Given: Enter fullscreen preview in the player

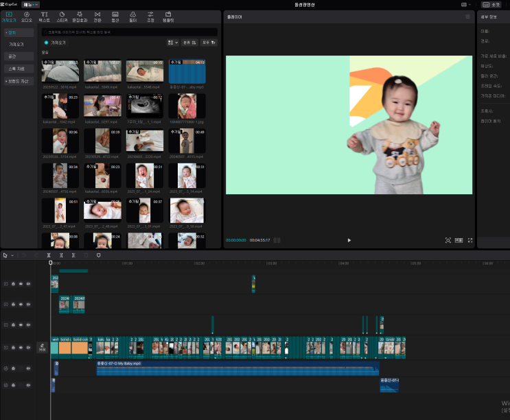Looking at the screenshot, I should (470, 240).
